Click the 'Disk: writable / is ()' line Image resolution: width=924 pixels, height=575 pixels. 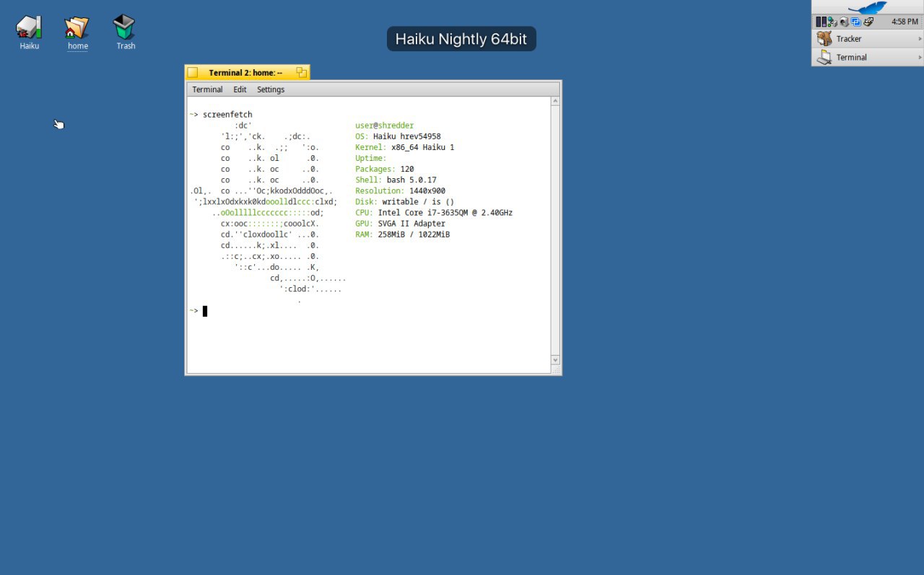404,201
